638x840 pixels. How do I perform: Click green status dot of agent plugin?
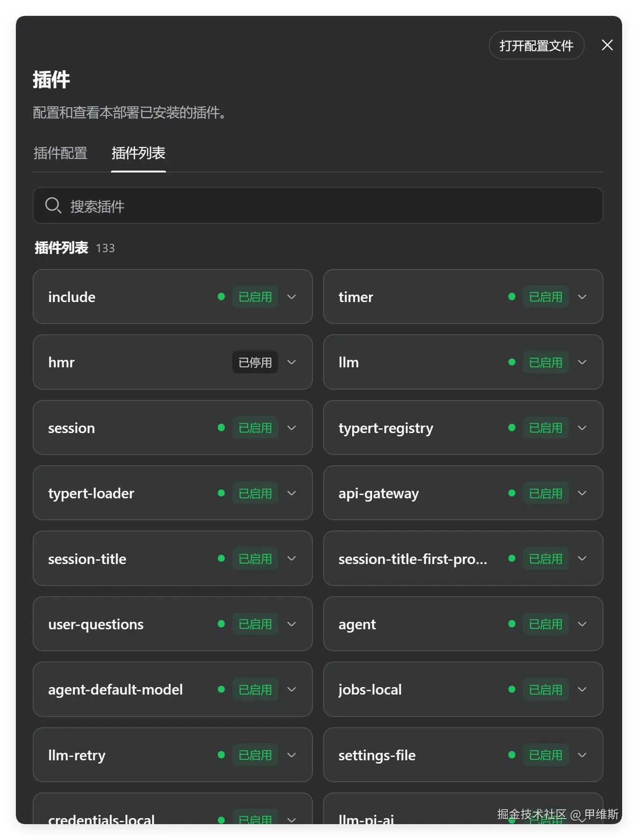(512, 624)
